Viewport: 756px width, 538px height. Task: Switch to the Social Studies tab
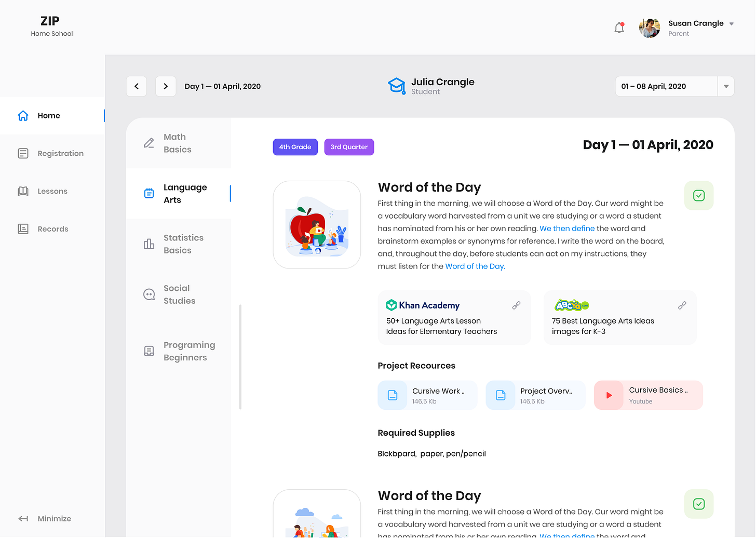point(179,294)
